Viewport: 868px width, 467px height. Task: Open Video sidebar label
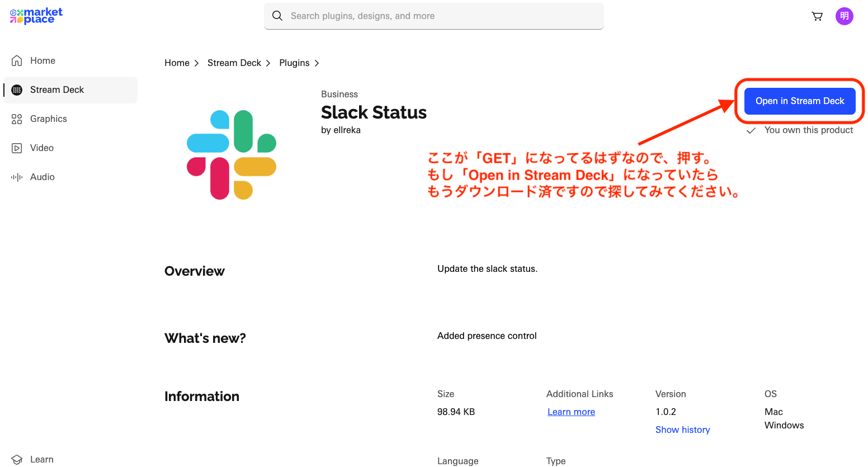pos(42,148)
